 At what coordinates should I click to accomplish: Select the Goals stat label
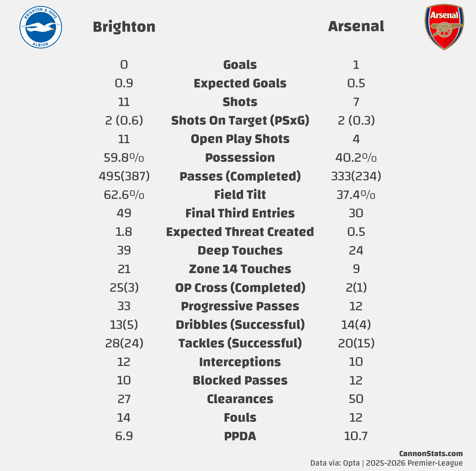click(240, 65)
